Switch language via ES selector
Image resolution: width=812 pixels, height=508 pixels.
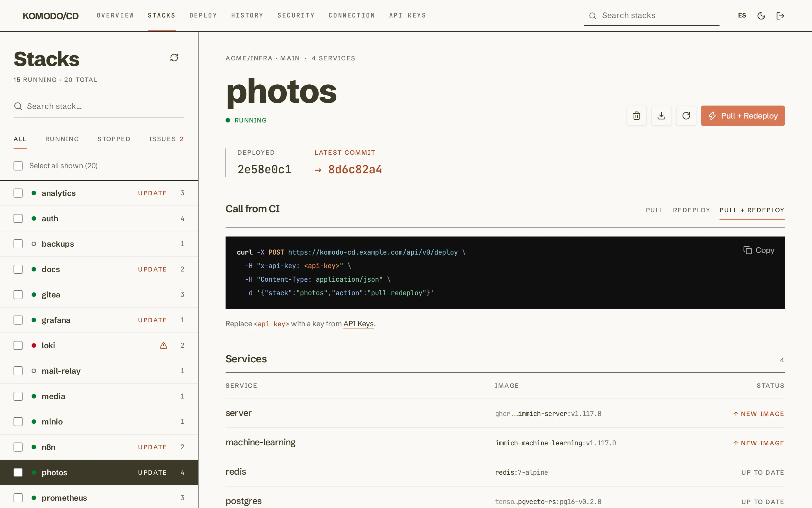pos(742,16)
